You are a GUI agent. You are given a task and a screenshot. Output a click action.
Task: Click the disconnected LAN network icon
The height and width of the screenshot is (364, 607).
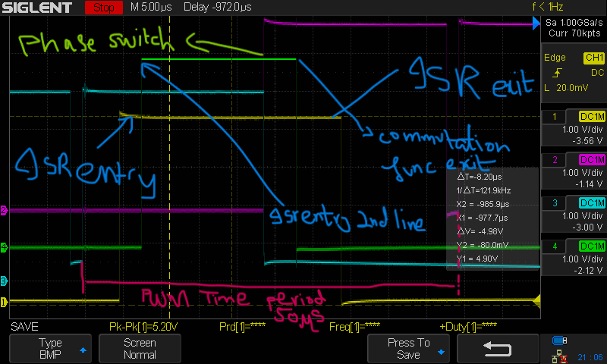pos(560,356)
